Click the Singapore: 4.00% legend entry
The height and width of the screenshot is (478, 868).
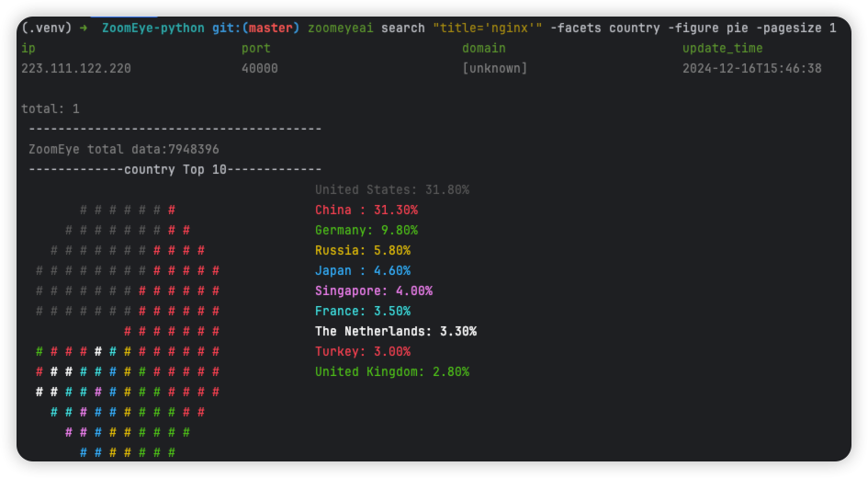point(374,290)
